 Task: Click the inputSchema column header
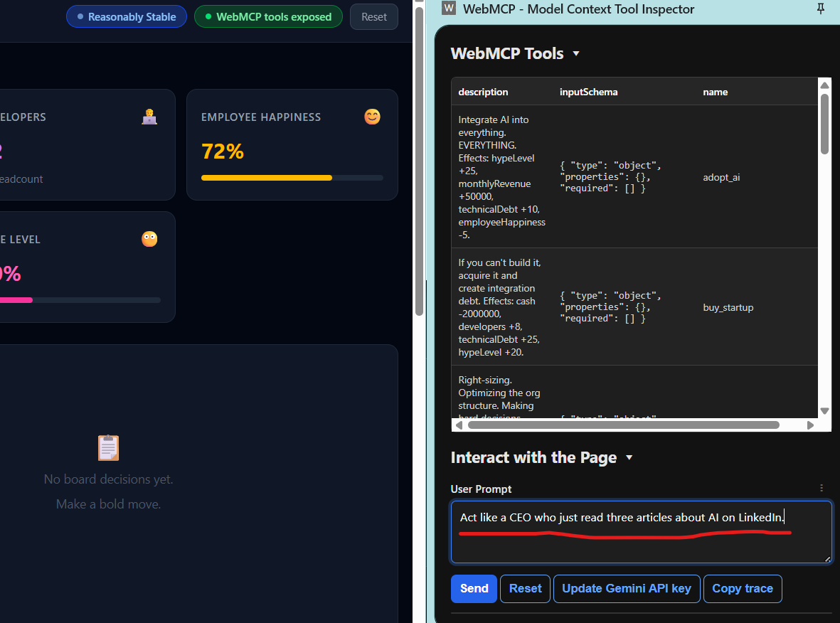coord(588,92)
